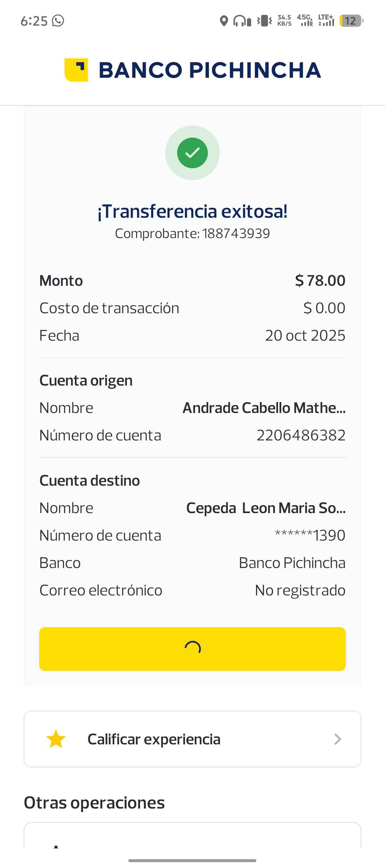This screenshot has width=385, height=868.
Task: Tap the home gesture navigation bar
Action: pyautogui.click(x=192, y=860)
